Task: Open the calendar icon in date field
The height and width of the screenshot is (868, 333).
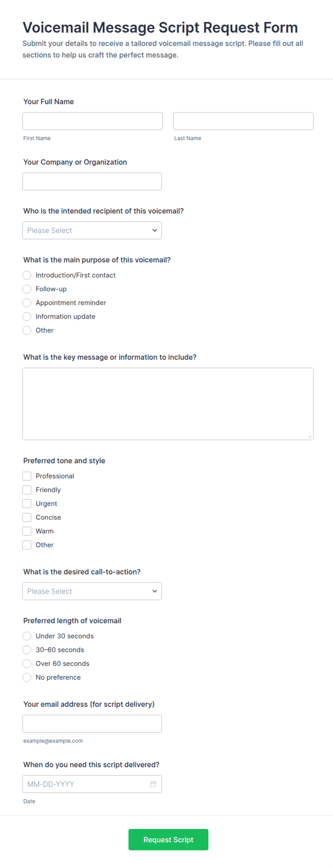Action: tap(153, 784)
